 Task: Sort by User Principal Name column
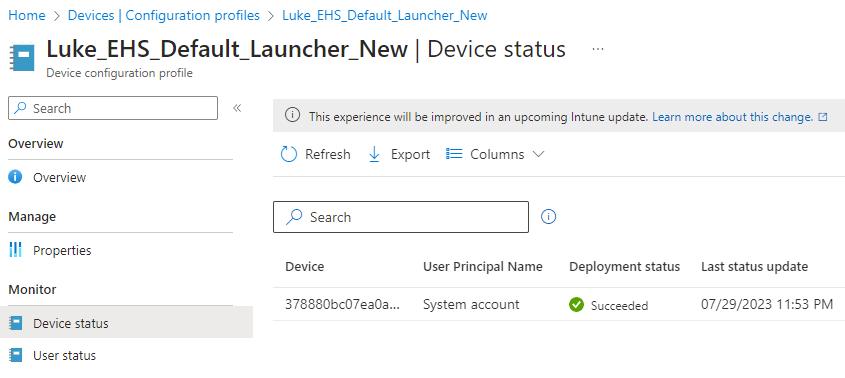point(483,266)
